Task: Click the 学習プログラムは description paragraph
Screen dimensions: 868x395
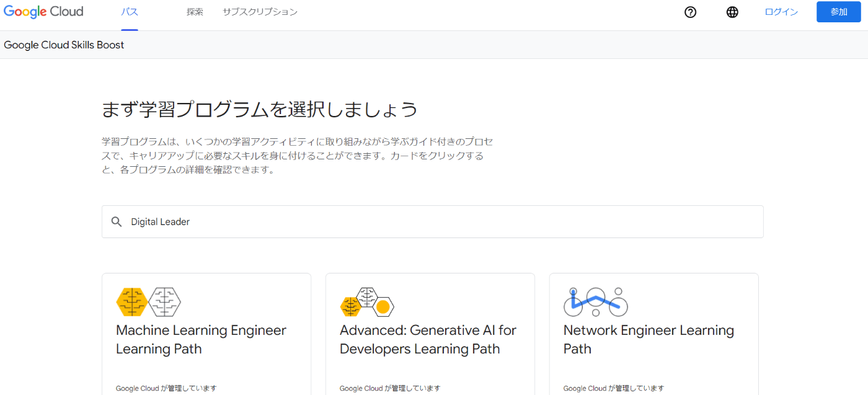Action: pos(298,155)
